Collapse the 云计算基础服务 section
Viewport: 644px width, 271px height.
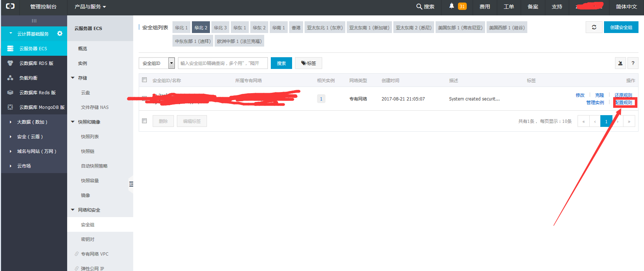(11, 33)
